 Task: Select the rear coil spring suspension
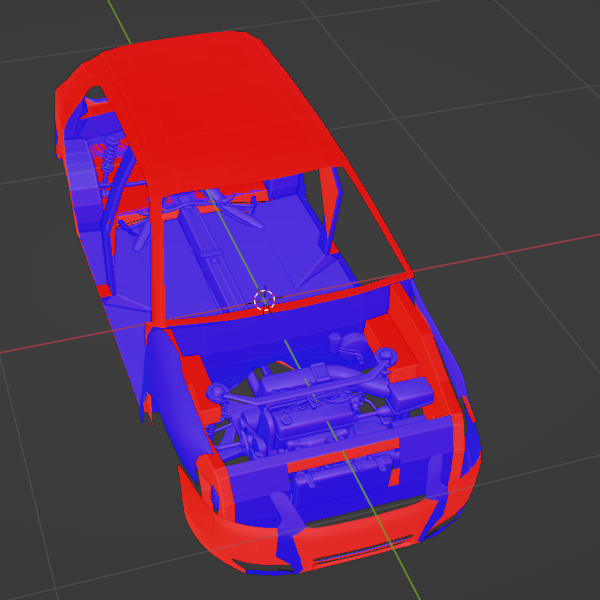(108, 155)
